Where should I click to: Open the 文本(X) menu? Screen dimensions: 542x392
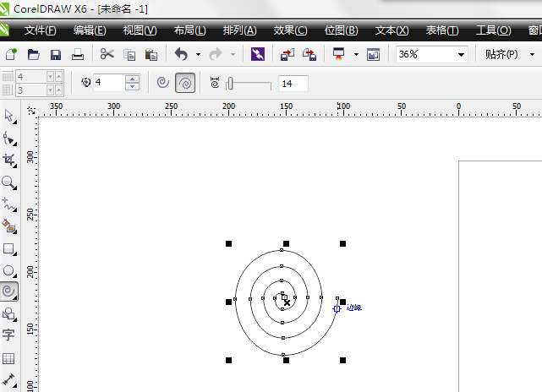pyautogui.click(x=392, y=30)
